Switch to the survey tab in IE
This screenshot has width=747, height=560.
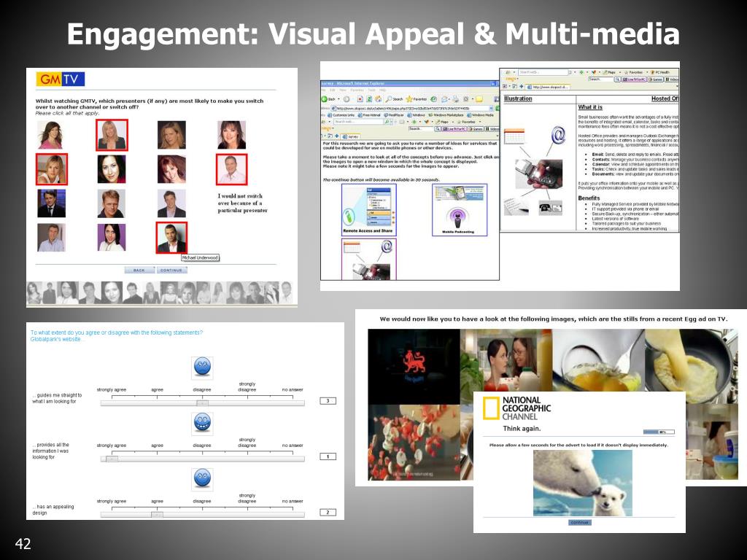350,136
